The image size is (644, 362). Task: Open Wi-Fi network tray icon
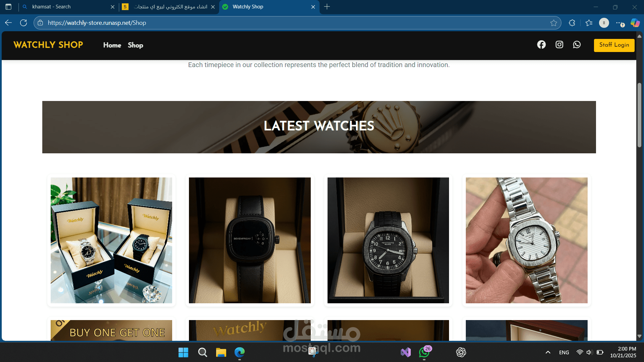(580, 352)
